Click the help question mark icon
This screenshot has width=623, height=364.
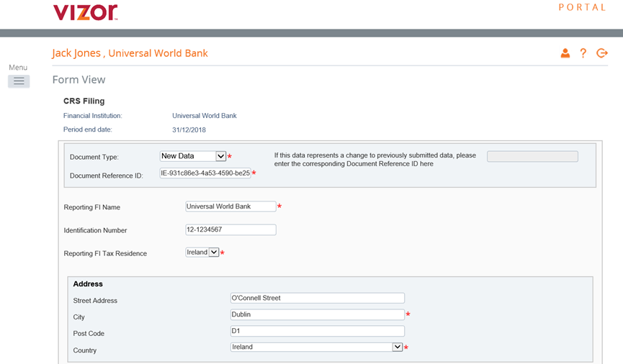pyautogui.click(x=583, y=53)
